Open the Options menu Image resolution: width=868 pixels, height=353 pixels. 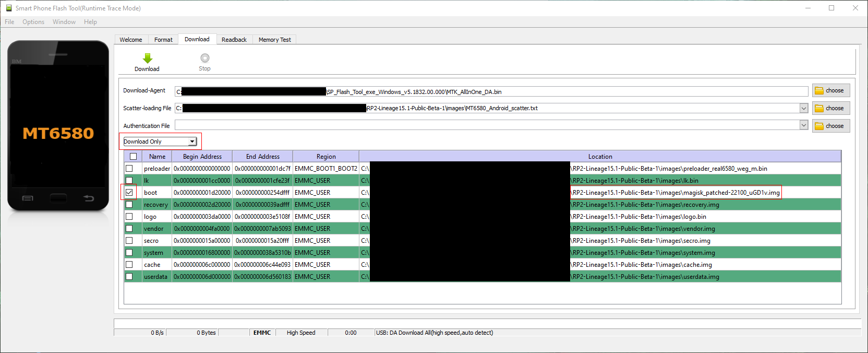click(x=33, y=22)
